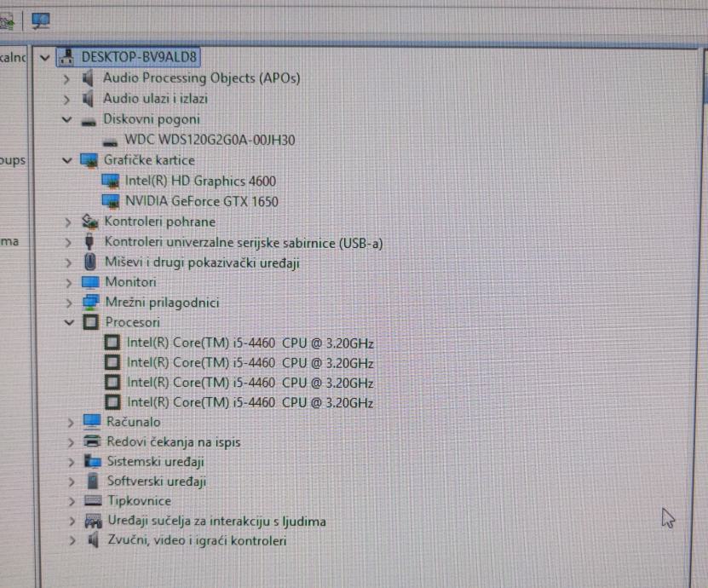Select NVIDIA GeForce GTX 1650 adapter
708x588 pixels.
tap(202, 201)
